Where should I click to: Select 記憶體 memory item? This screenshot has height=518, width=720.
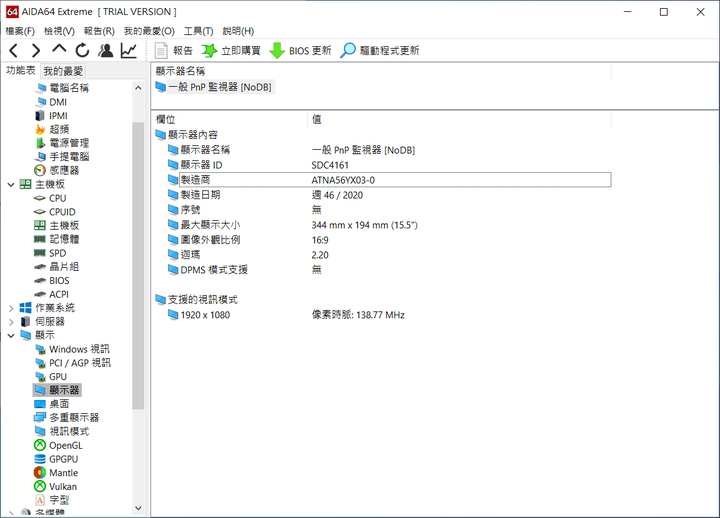56,239
